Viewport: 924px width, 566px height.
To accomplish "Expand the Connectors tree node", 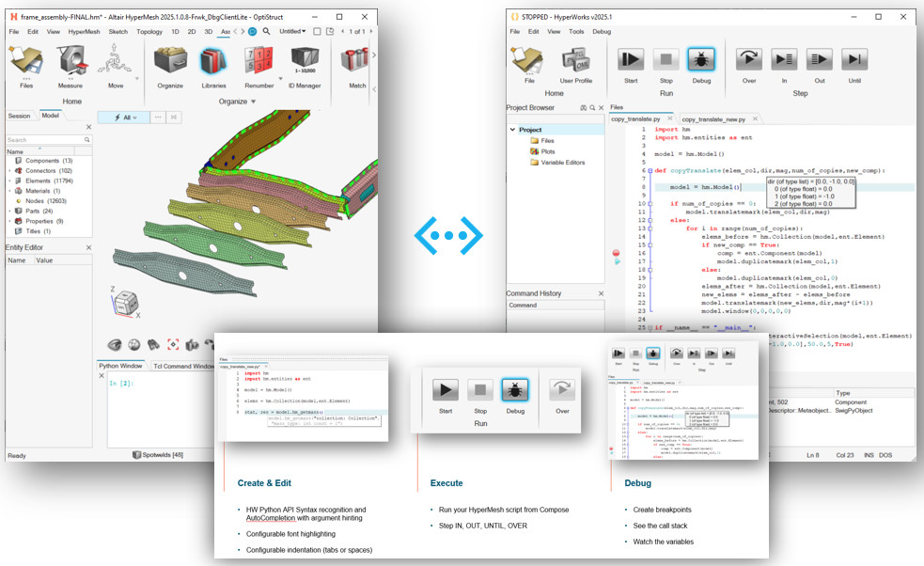I will (x=9, y=171).
